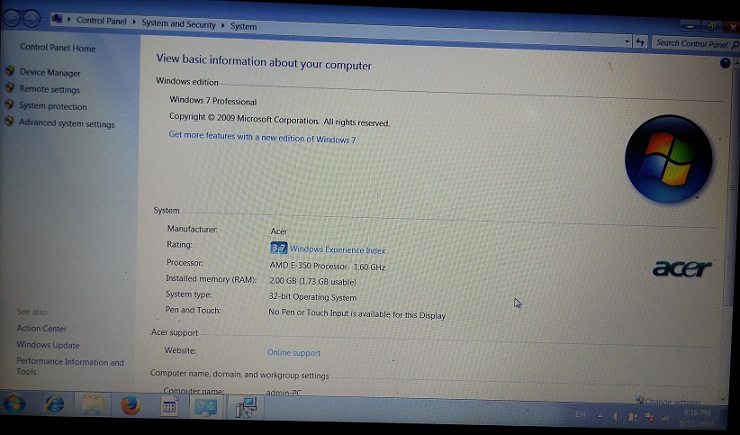Open Device Manager from the sidebar
Screen dimensions: 740x435
(x=50, y=73)
